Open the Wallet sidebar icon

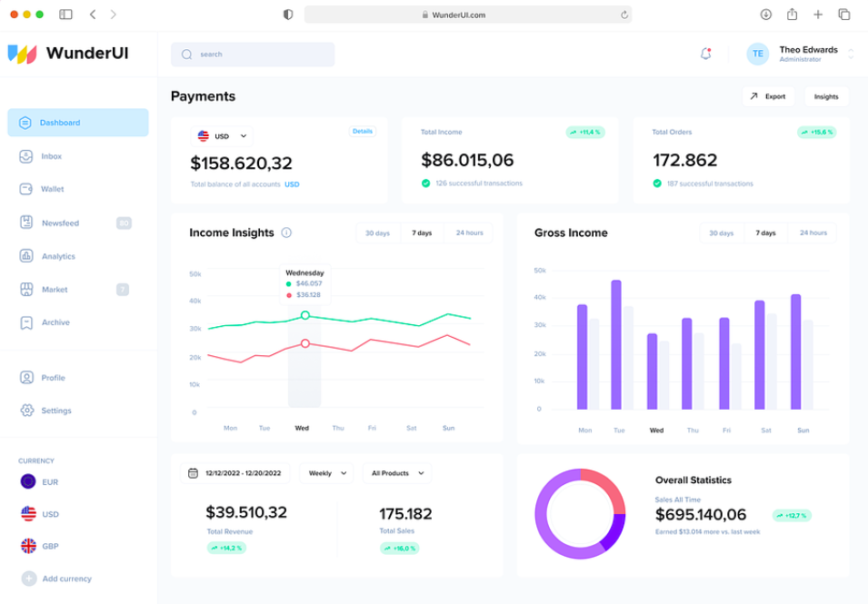point(26,189)
